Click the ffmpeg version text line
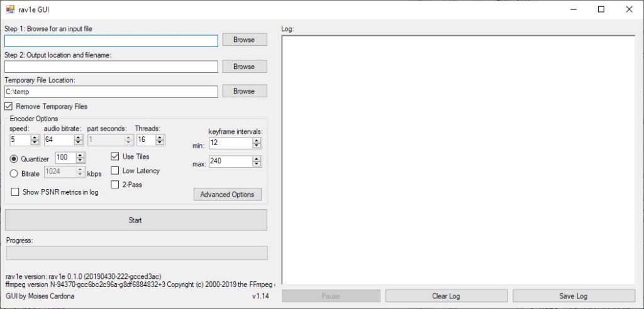This screenshot has width=644, height=309. point(140,283)
